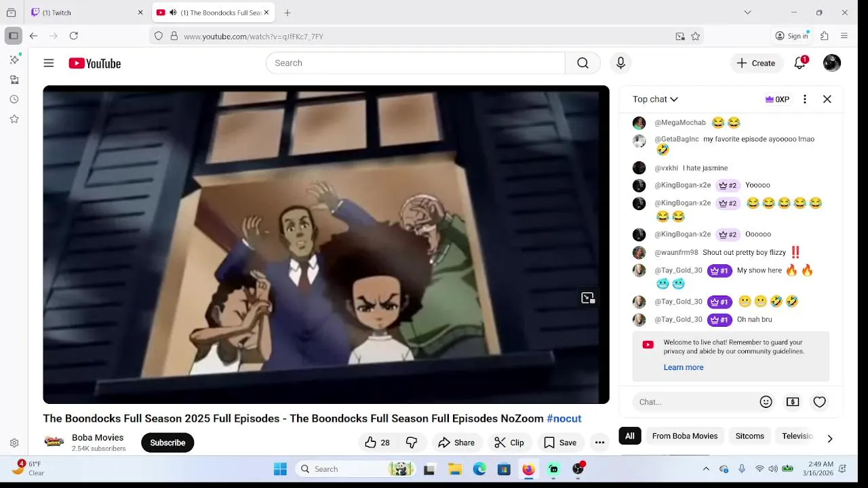
Task: Start voice search with the microphone
Action: tap(620, 63)
